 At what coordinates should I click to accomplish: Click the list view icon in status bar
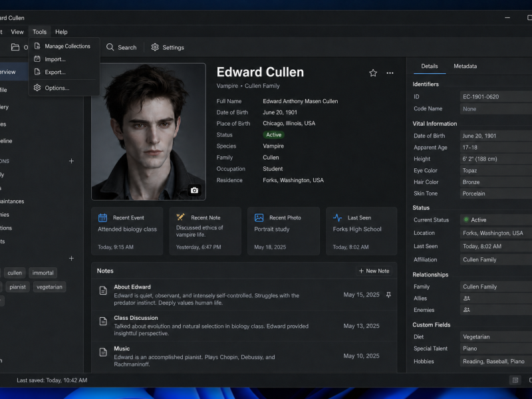pyautogui.click(x=515, y=380)
